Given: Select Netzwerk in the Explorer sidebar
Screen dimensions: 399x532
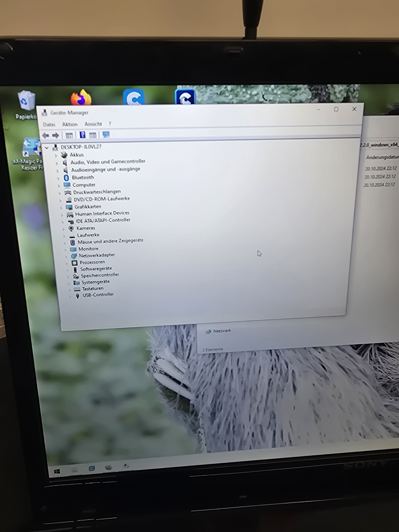Looking at the screenshot, I should (222, 331).
